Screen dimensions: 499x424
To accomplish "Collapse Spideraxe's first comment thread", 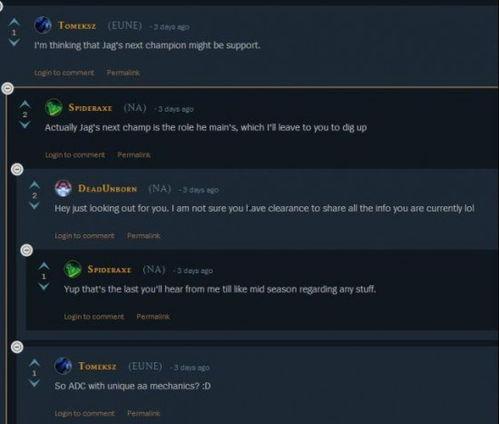I will (x=8, y=88).
